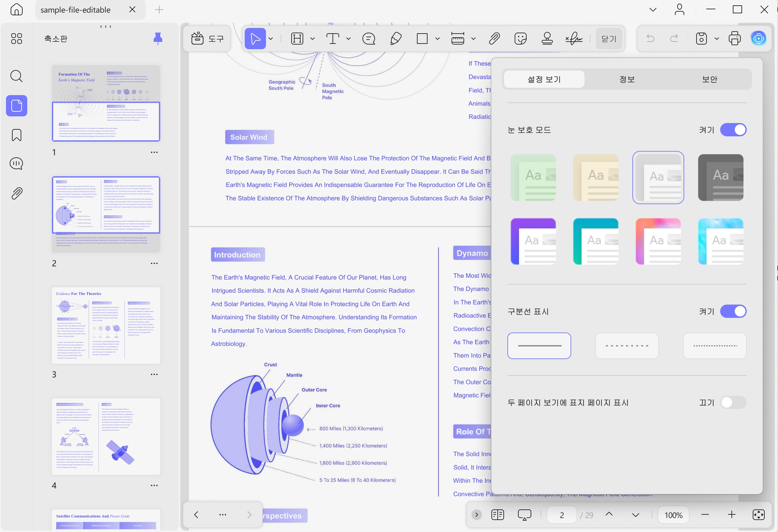This screenshot has width=778, height=532.
Task: Expand the text tool dropdown arrow
Action: (x=348, y=39)
